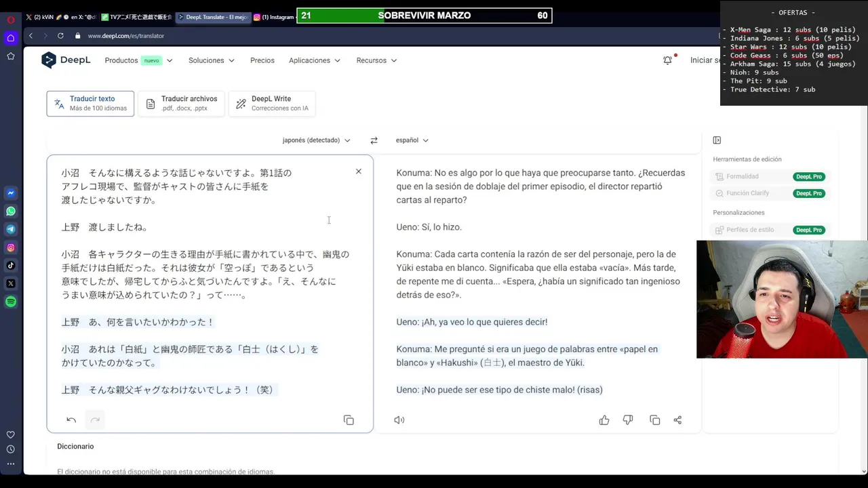Click the DeepL logo
Image resolution: width=868 pixels, height=488 pixels.
click(66, 60)
